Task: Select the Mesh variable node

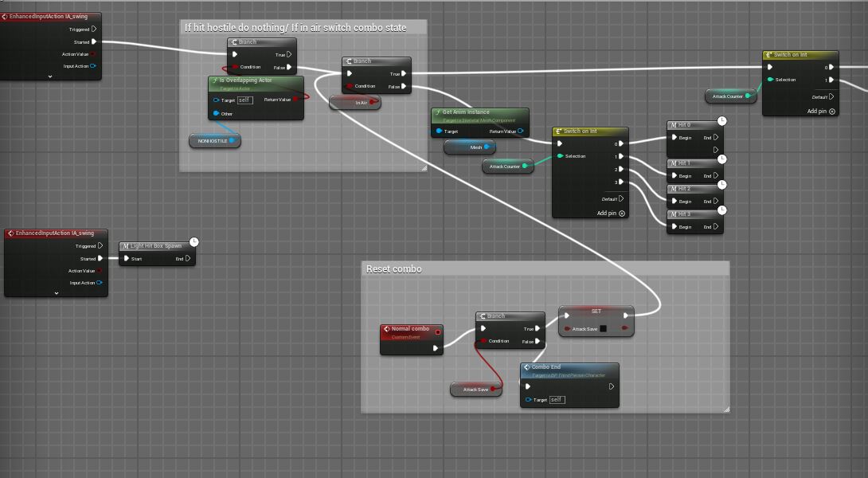Action: pyautogui.click(x=470, y=147)
